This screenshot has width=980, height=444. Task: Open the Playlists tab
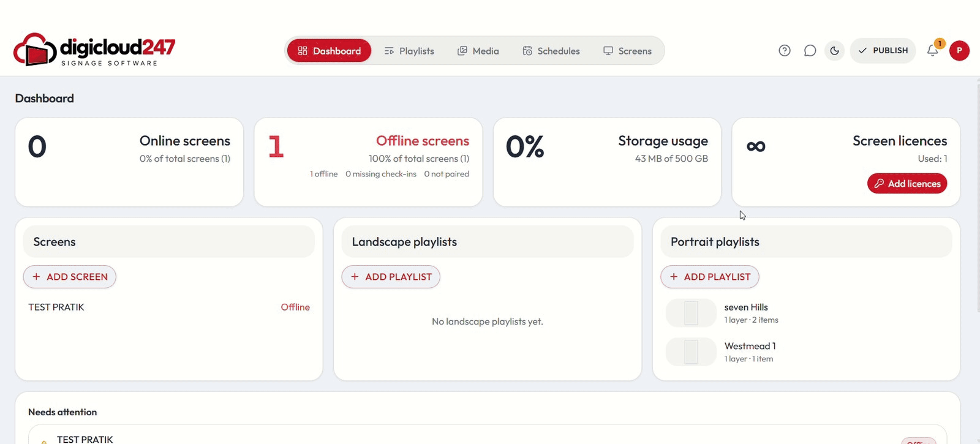tap(409, 51)
